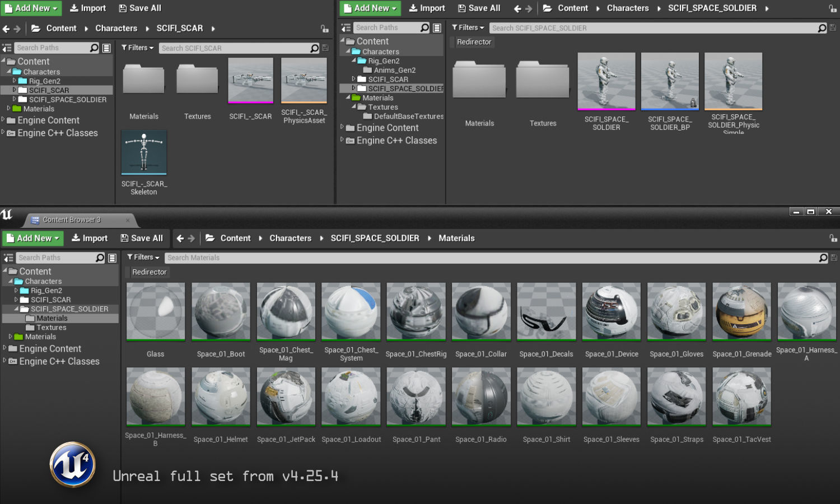This screenshot has height=504, width=840.
Task: Collapse the Rig_Gen2 folder in the top-right tree
Action: (354, 61)
